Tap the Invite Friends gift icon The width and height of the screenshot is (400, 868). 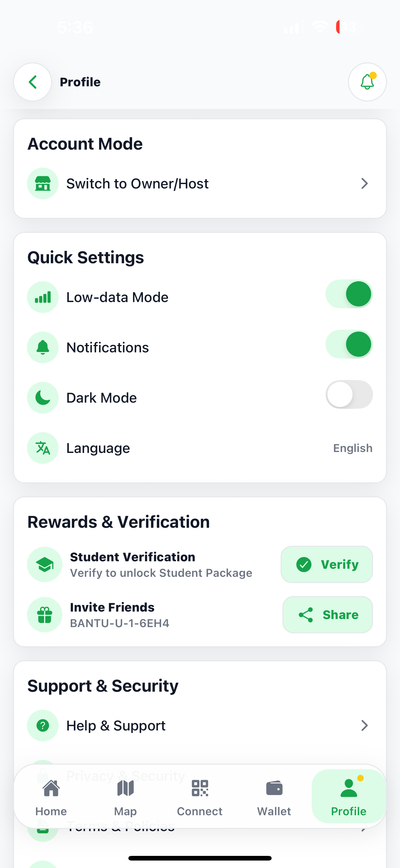pyautogui.click(x=44, y=615)
